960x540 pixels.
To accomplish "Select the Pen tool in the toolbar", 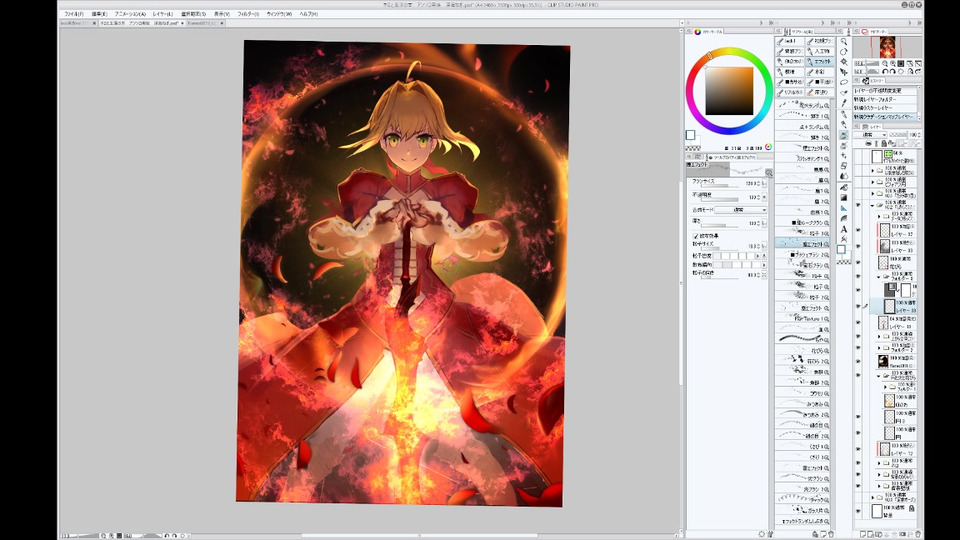I will point(844,113).
